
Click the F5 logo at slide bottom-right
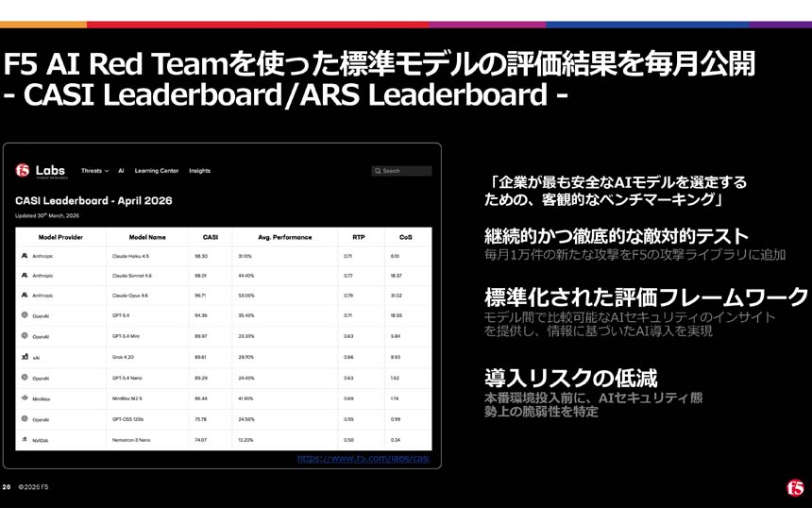pos(795,487)
